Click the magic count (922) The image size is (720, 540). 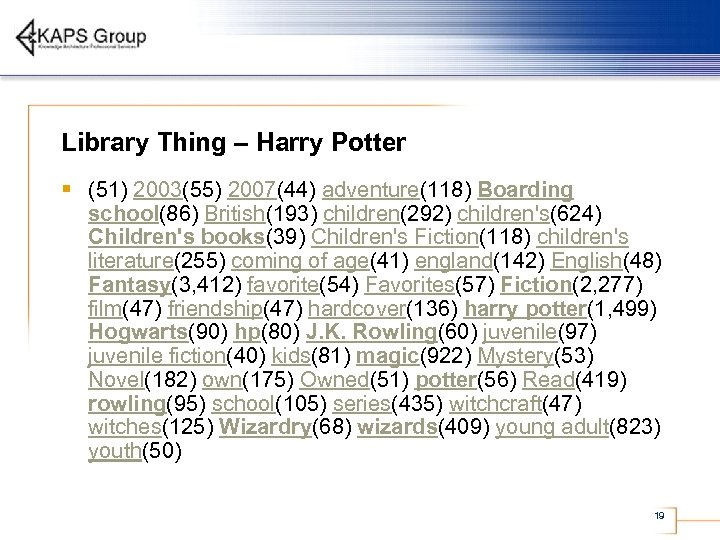coord(446,356)
